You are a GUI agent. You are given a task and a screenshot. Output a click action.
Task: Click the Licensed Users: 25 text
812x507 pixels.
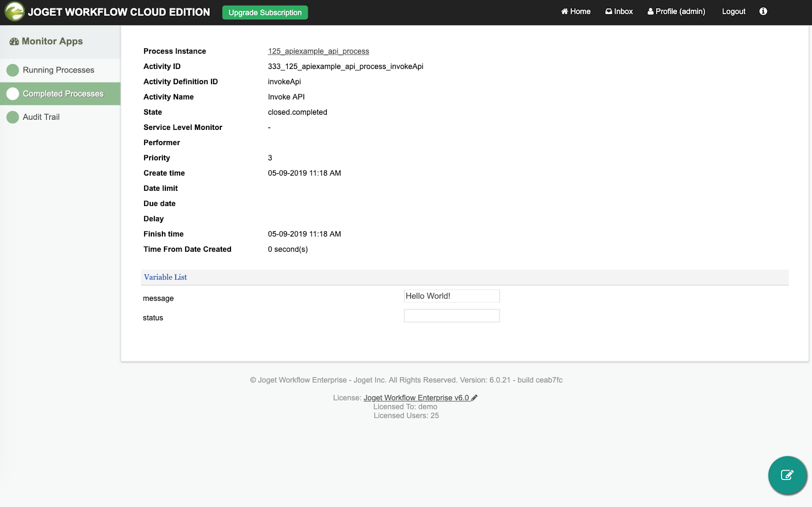pyautogui.click(x=406, y=416)
